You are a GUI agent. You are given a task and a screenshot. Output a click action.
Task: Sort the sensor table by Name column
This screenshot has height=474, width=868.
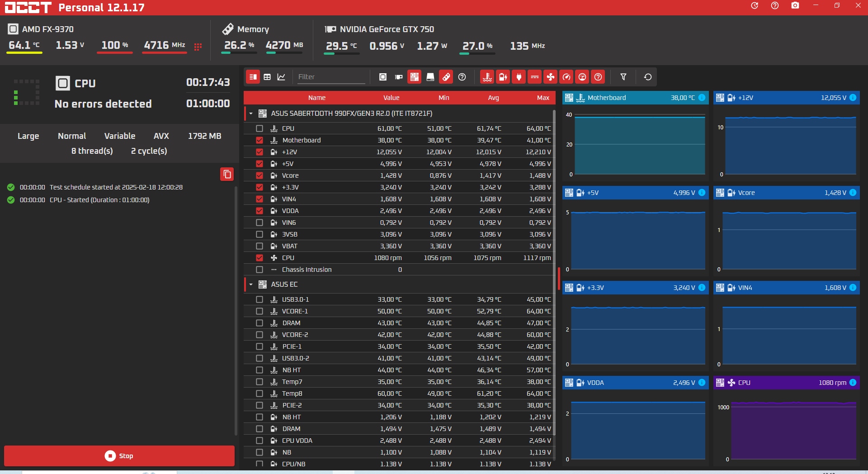click(317, 98)
